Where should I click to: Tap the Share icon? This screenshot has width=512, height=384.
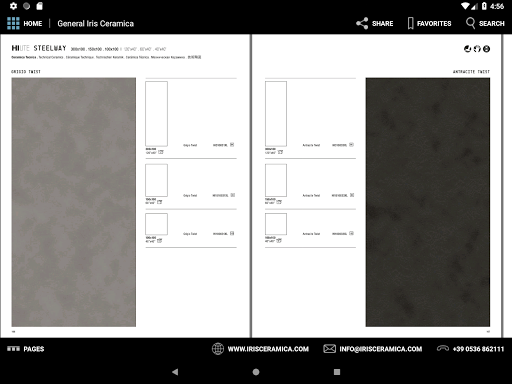[362, 23]
